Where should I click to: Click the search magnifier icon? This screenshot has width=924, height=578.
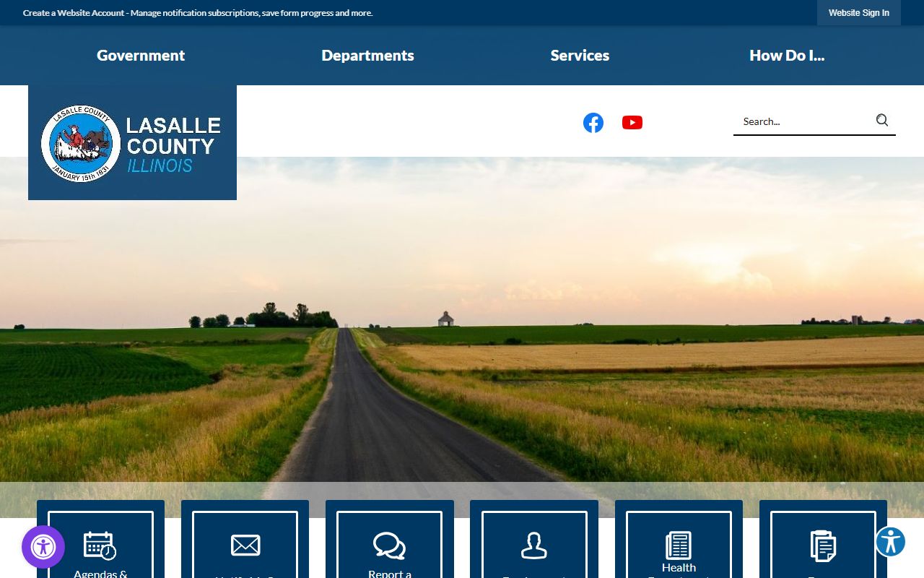[x=882, y=121]
